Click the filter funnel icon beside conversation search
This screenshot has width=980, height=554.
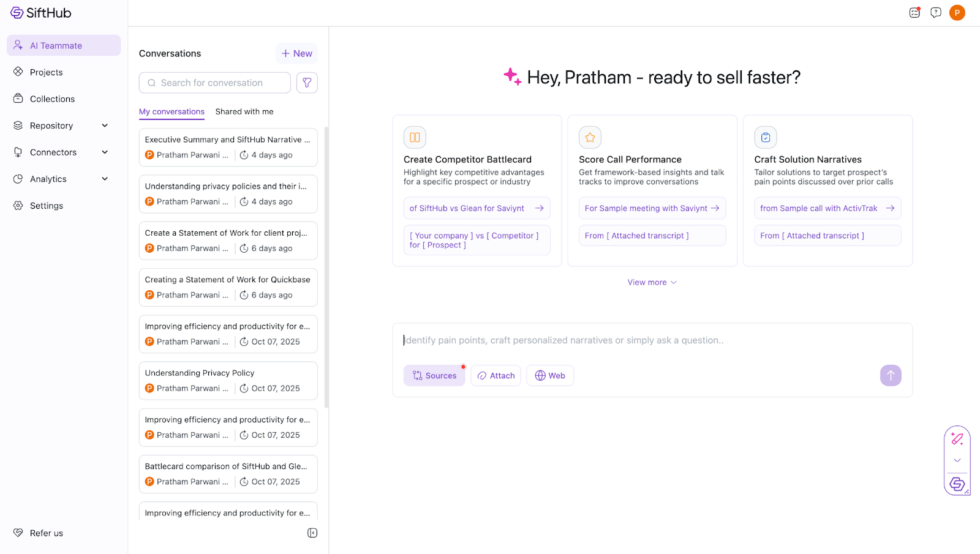coord(307,83)
